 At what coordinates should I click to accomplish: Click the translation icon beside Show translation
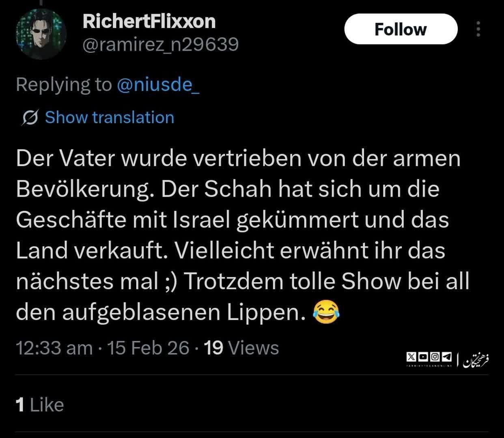30,118
